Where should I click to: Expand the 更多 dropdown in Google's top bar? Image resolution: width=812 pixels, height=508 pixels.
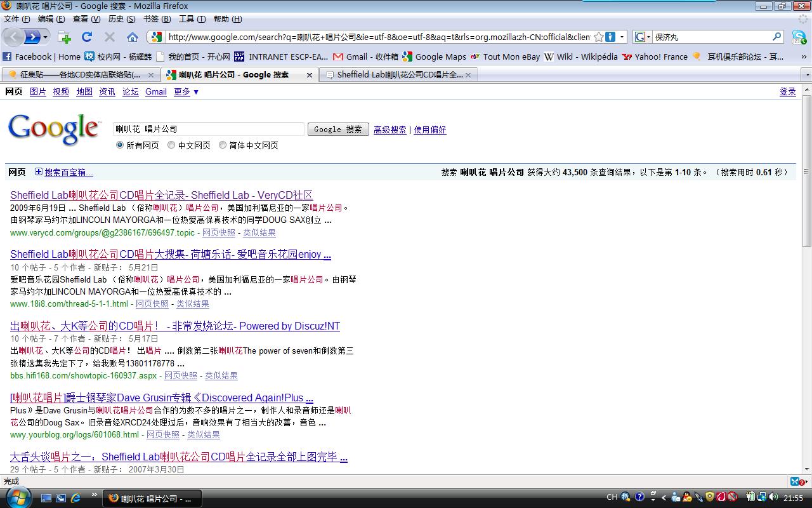tap(187, 92)
